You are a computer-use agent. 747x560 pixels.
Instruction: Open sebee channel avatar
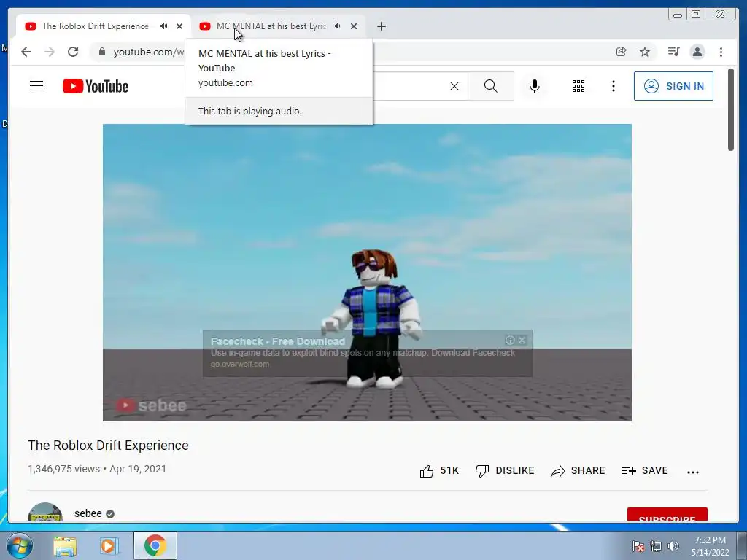[45, 513]
